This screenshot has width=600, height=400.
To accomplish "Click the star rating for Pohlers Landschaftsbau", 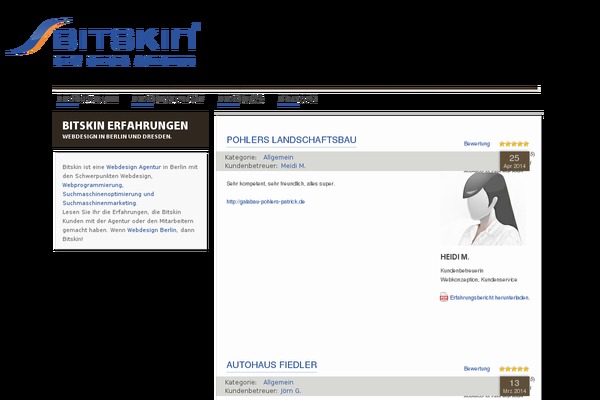I will click(x=514, y=144).
